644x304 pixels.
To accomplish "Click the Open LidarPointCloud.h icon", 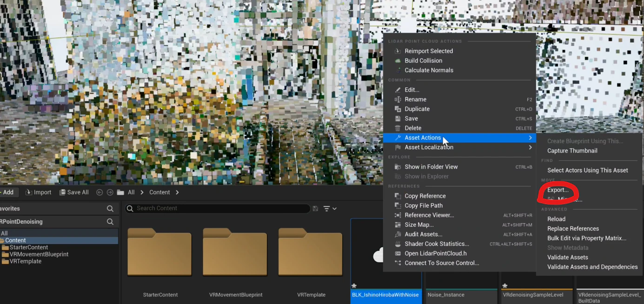I will tap(398, 254).
